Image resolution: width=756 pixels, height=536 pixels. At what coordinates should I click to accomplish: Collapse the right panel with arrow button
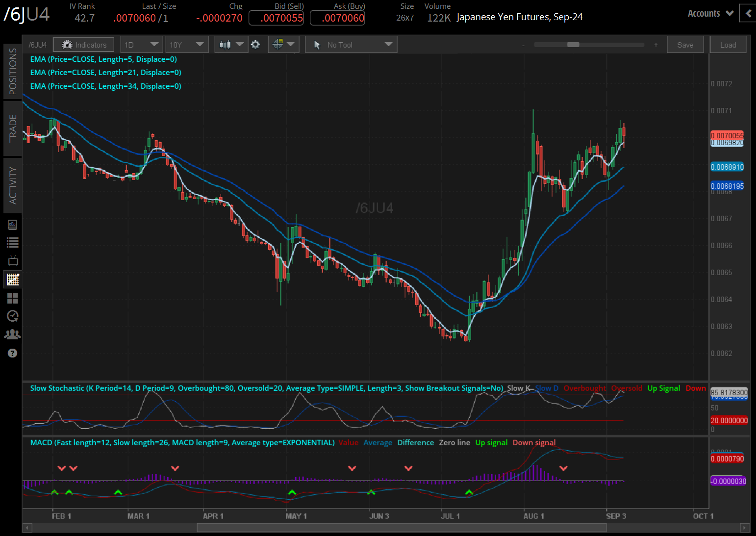[748, 13]
